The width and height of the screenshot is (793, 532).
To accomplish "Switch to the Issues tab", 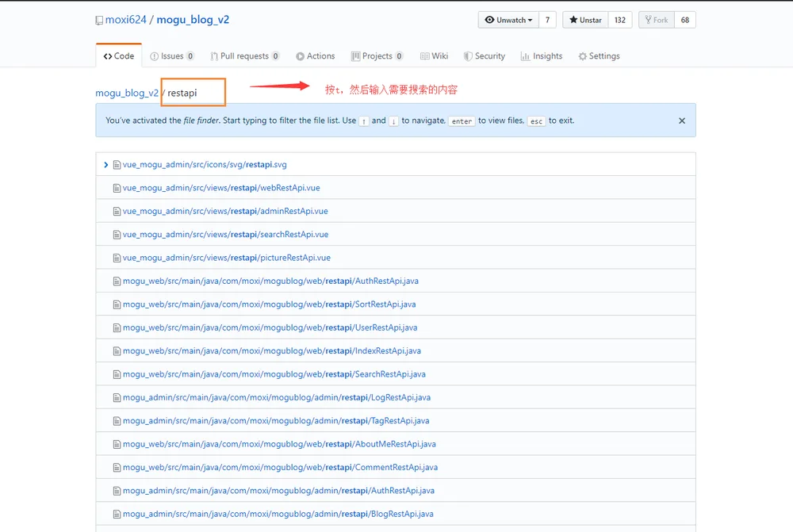I will coord(172,56).
